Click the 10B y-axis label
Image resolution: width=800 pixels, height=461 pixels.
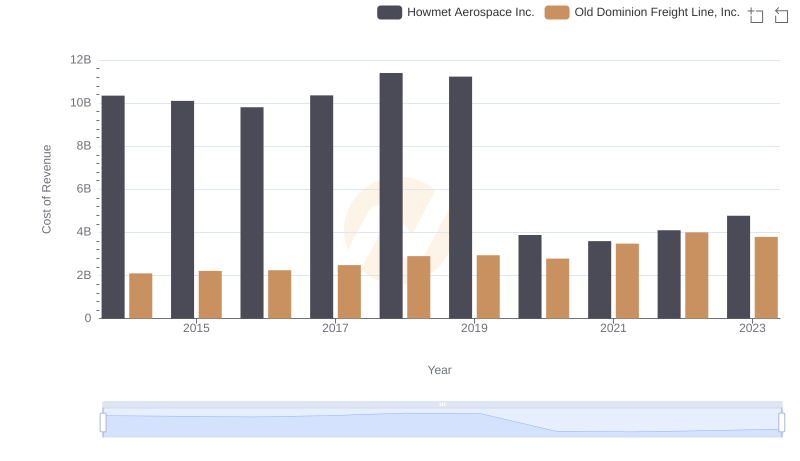pyautogui.click(x=81, y=103)
